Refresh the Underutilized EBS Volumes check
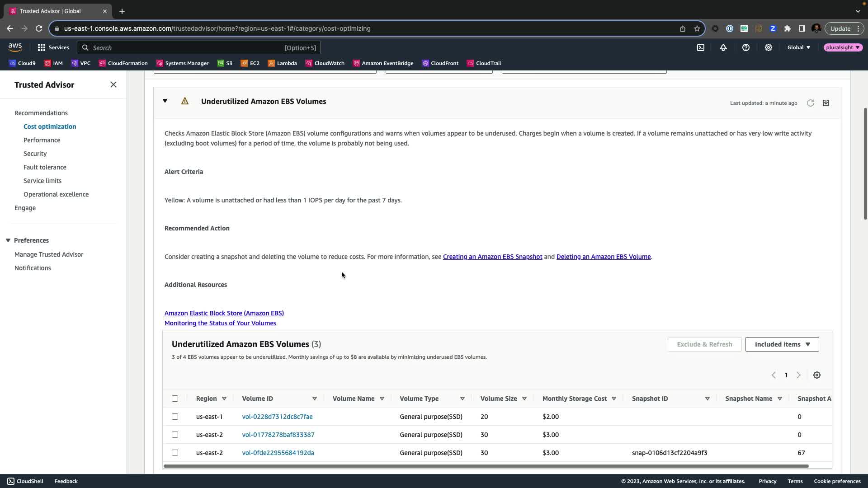Screen dimensions: 868x488 click(x=811, y=103)
